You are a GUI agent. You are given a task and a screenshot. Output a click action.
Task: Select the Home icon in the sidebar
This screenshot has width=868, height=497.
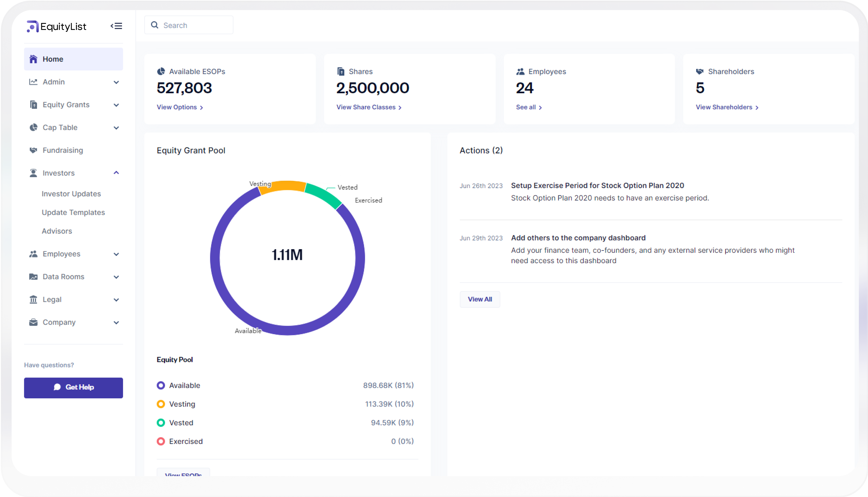33,59
